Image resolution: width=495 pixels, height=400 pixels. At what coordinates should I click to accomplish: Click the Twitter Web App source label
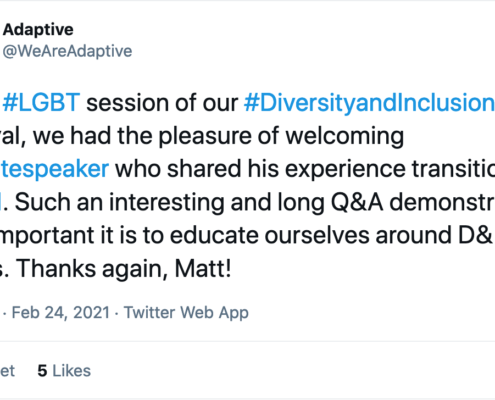(186, 313)
